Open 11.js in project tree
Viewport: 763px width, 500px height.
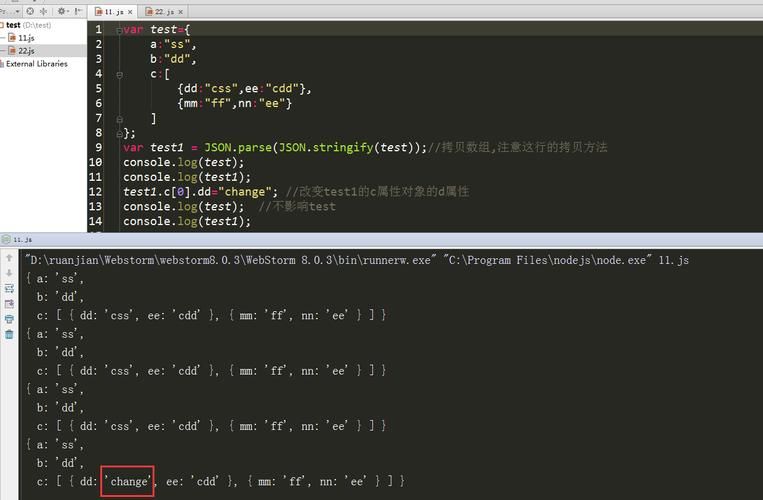click(26, 37)
